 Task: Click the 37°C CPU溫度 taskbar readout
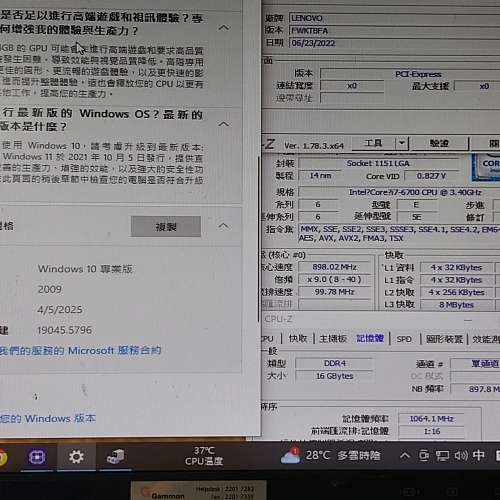pyautogui.click(x=204, y=456)
